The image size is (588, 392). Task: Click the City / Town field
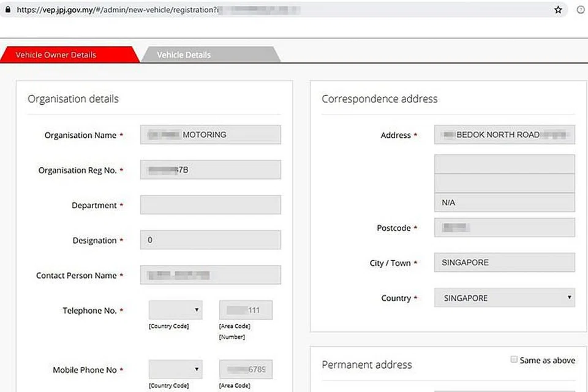[504, 263]
